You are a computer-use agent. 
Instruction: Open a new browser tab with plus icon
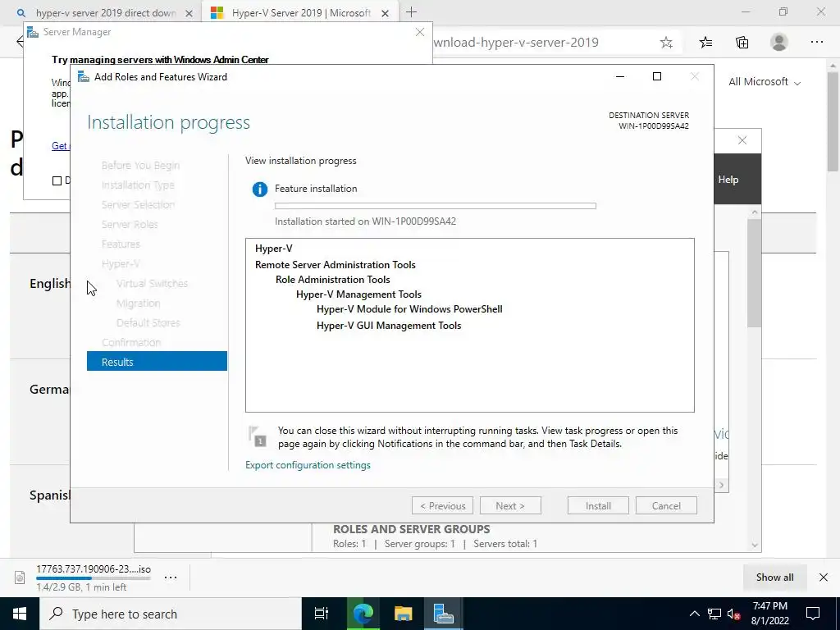[x=411, y=11]
